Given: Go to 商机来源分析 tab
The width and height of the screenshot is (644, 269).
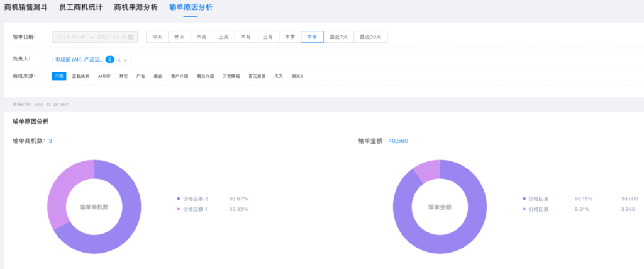Looking at the screenshot, I should [x=136, y=8].
